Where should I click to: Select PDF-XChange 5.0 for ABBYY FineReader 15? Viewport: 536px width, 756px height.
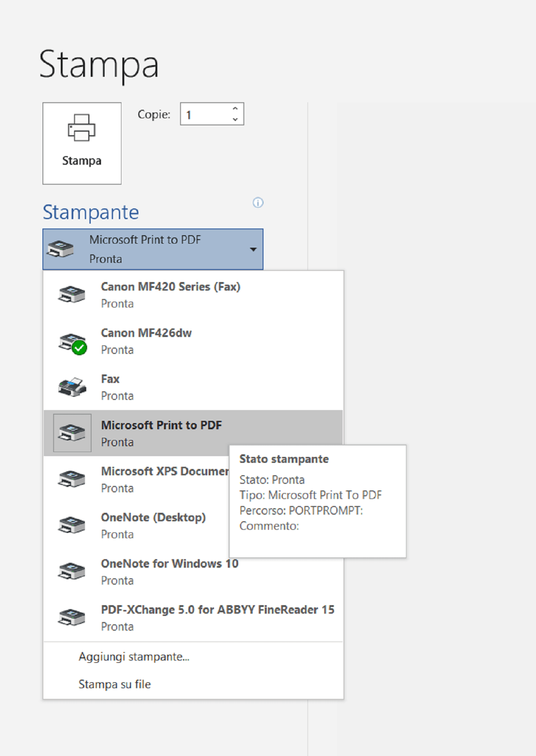(x=193, y=618)
